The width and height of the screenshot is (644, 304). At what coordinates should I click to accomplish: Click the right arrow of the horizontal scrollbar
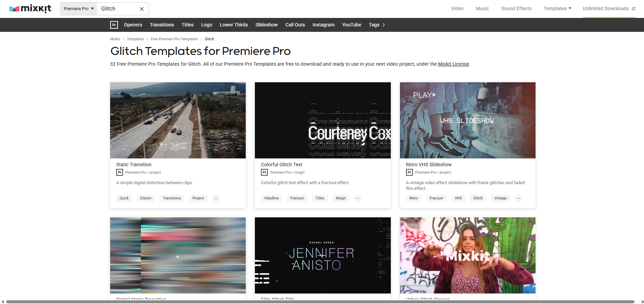pyautogui.click(x=642, y=302)
